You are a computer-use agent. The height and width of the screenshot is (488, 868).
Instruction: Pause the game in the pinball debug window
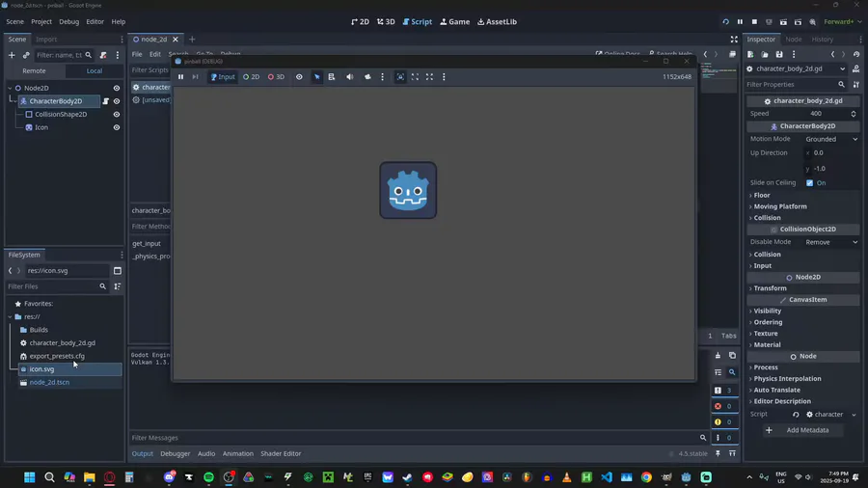click(x=180, y=77)
